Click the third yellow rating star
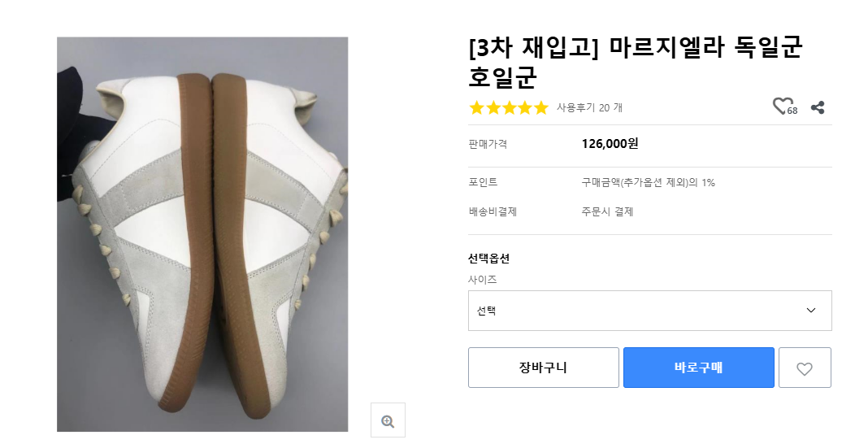The height and width of the screenshot is (444, 868). point(509,108)
